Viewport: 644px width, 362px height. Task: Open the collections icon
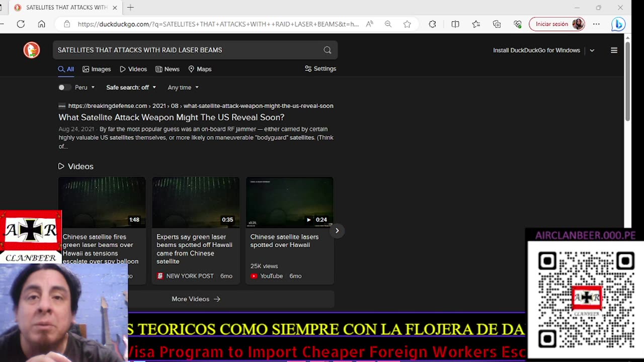pos(497,24)
